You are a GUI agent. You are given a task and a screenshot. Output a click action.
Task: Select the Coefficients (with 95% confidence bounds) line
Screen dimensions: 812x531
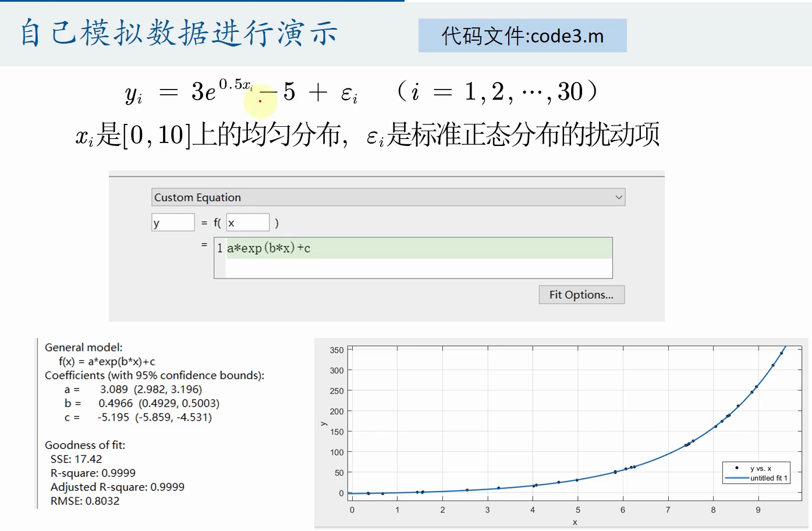tap(155, 375)
